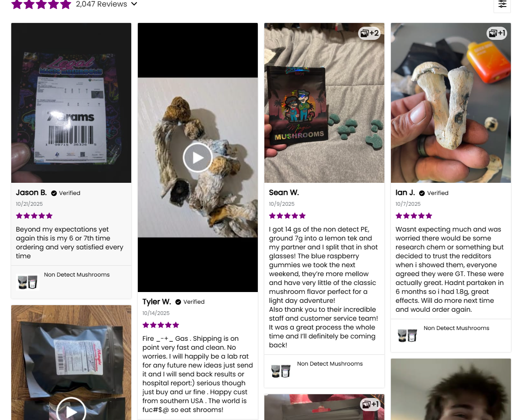Screen dimensions: 532x420
Task: Click Jason B.'s verified checkmark badge
Action: 54,193
